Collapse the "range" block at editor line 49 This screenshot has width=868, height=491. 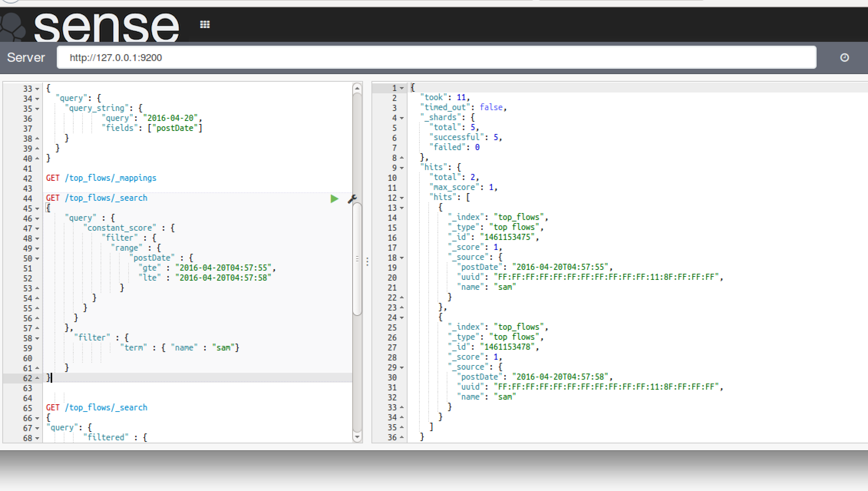[x=37, y=248]
